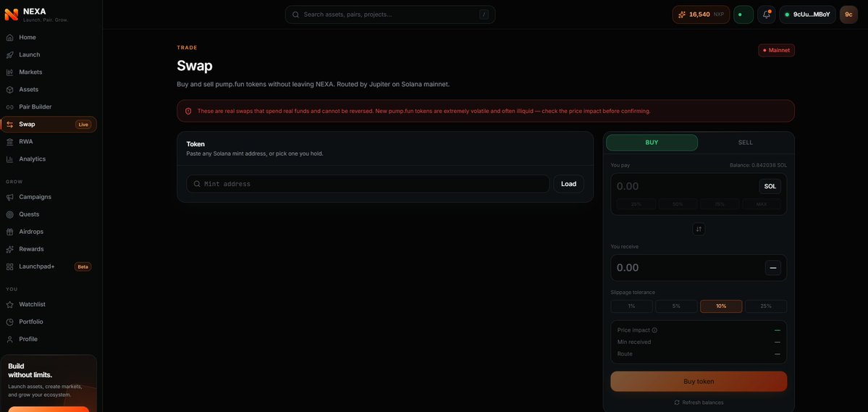Click the RWA bank icon
This screenshot has height=412, width=868.
tap(9, 142)
